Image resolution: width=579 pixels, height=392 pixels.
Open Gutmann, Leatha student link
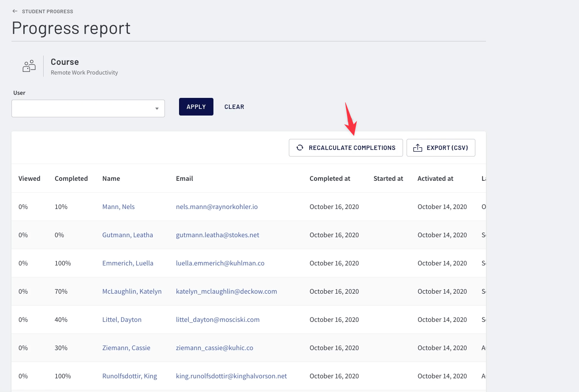click(127, 235)
